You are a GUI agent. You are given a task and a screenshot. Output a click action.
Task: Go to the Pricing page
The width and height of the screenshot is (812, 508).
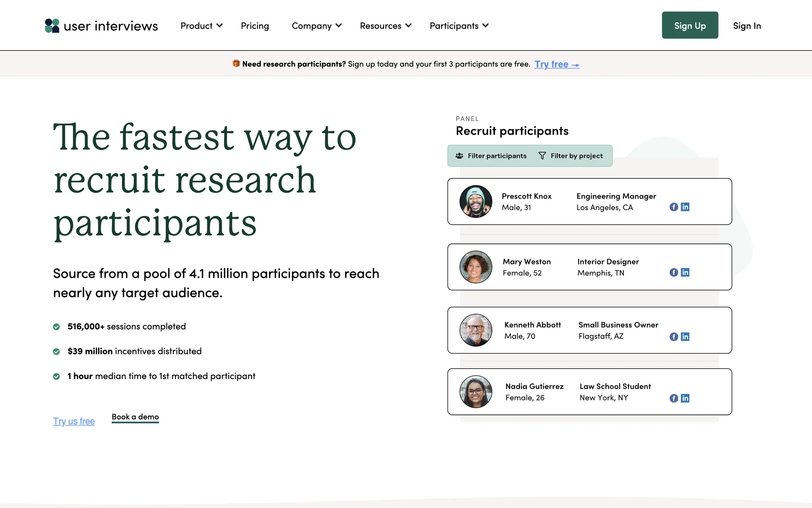[x=255, y=26]
